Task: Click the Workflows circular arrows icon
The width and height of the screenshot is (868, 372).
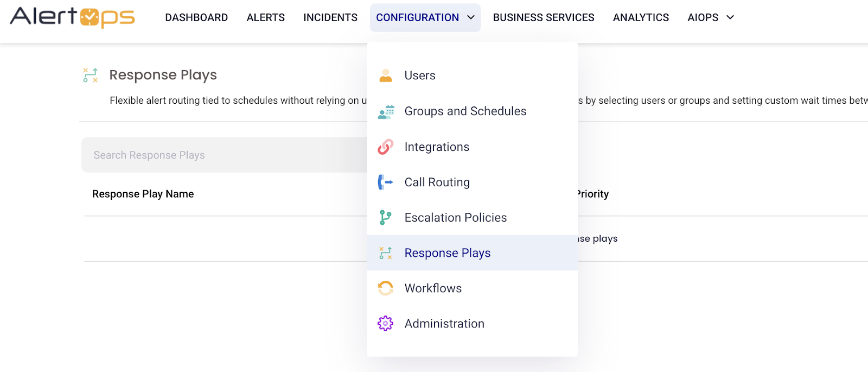Action: click(386, 288)
